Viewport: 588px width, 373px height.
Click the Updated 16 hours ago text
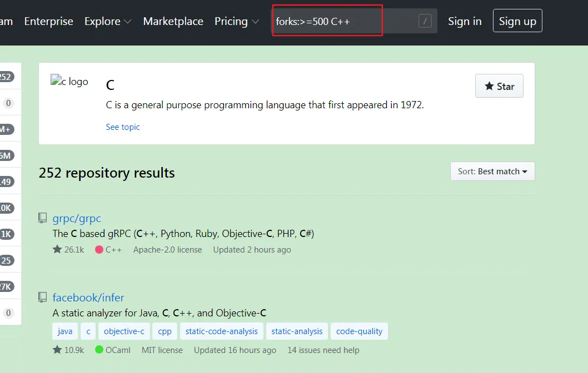[x=235, y=350]
